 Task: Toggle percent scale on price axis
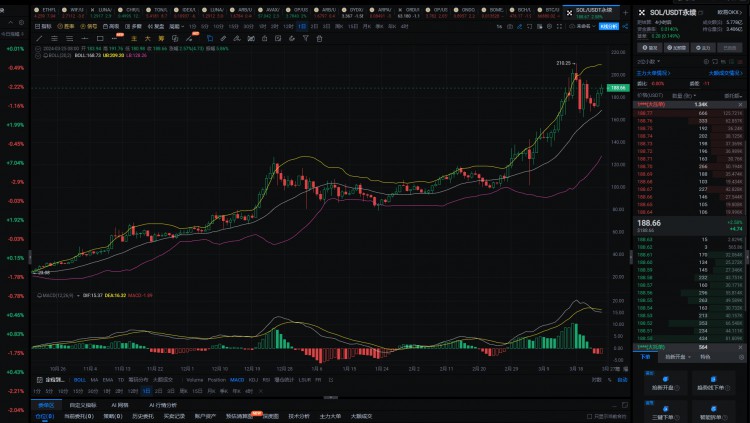(x=609, y=380)
